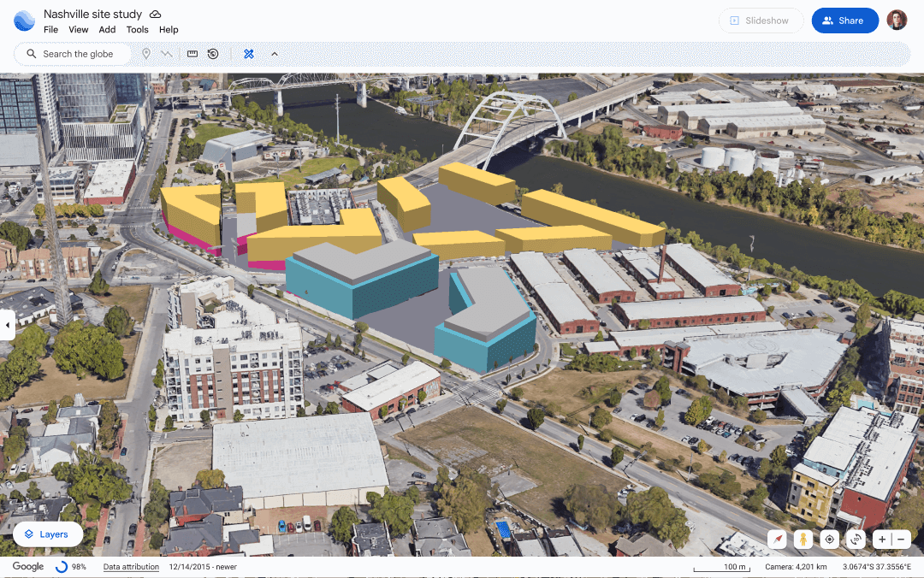Zoom in using the plus control

coord(881,540)
